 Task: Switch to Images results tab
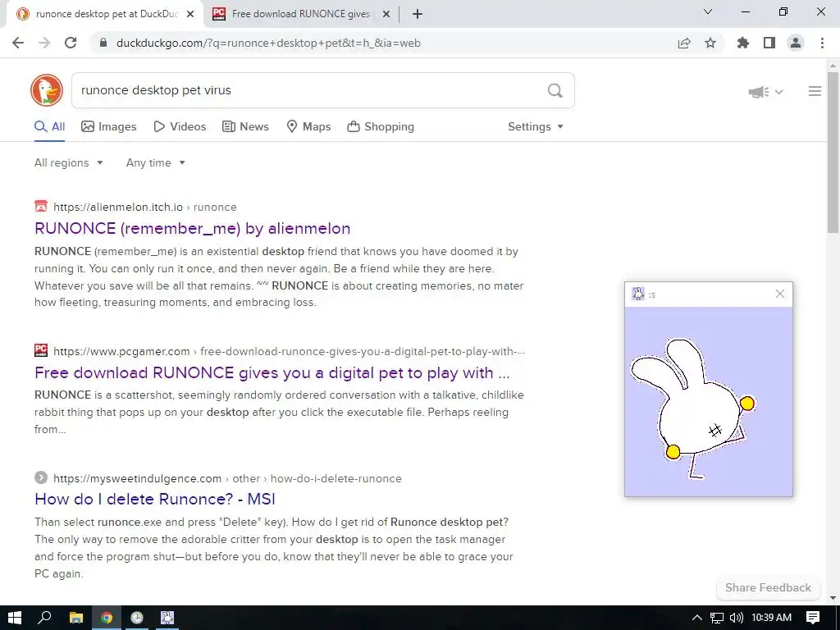(x=109, y=127)
